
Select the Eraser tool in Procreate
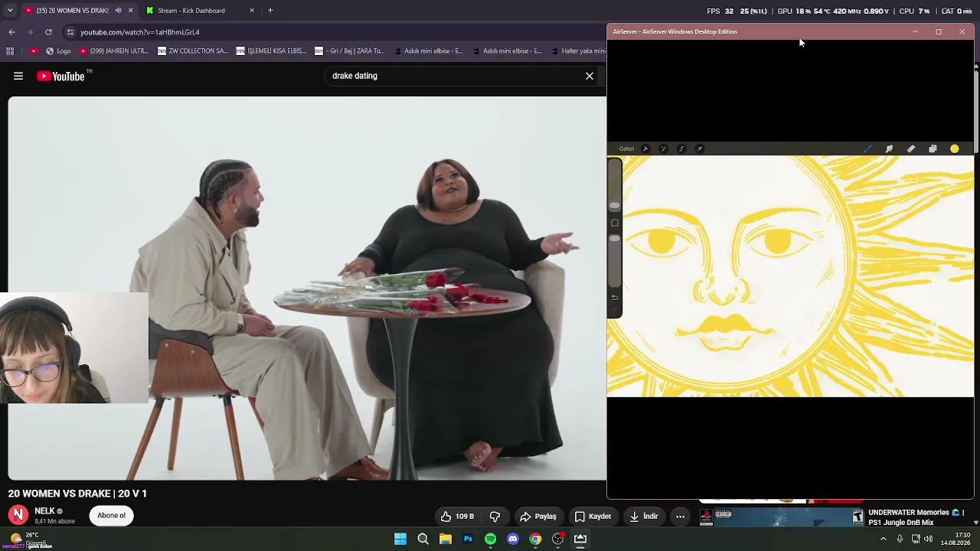point(911,148)
